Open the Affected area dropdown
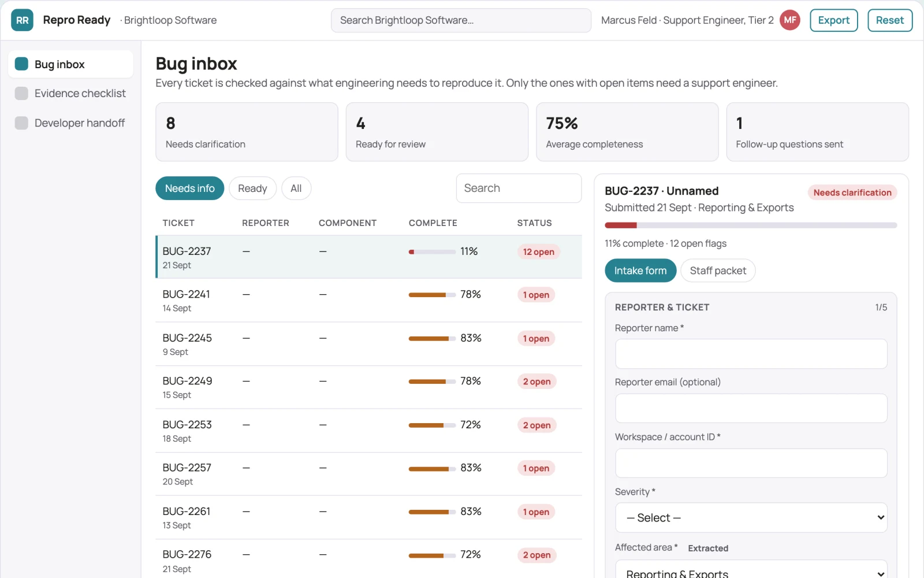This screenshot has height=578, width=924. coord(751,569)
